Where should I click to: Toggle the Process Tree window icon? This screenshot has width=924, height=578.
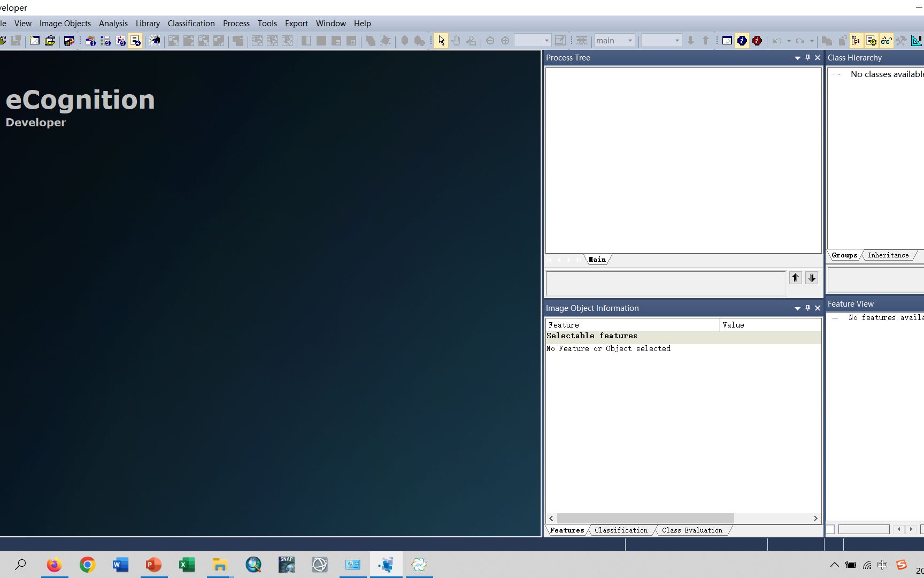coord(871,41)
